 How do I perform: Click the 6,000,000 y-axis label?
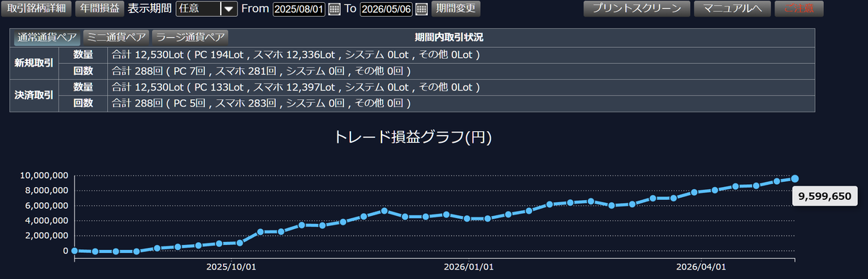(x=46, y=206)
